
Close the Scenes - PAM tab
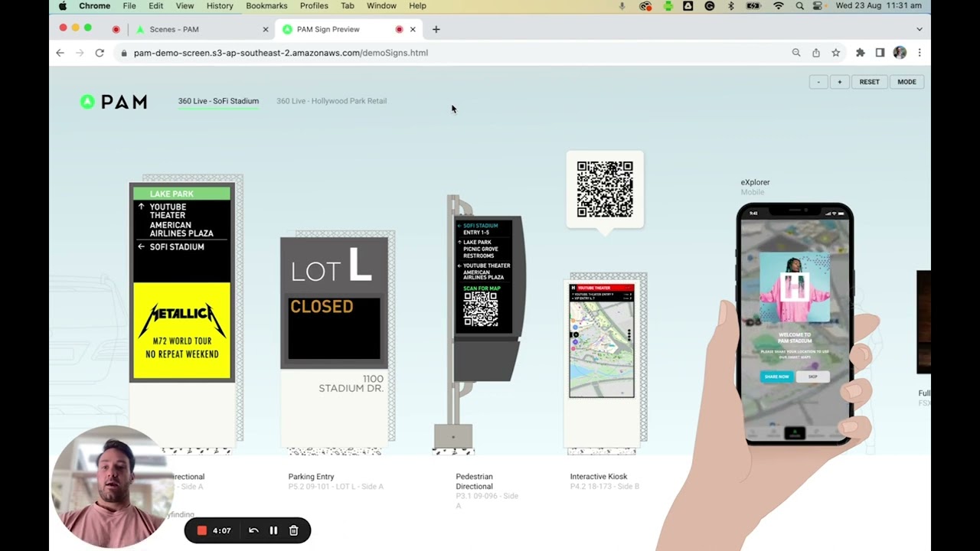coord(266,29)
